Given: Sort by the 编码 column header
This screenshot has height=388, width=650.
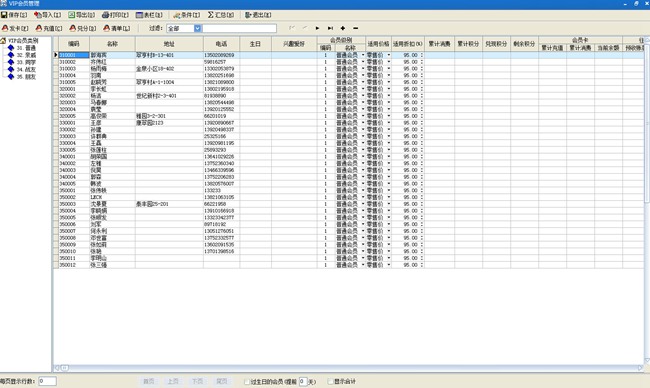Looking at the screenshot, I should (74, 44).
